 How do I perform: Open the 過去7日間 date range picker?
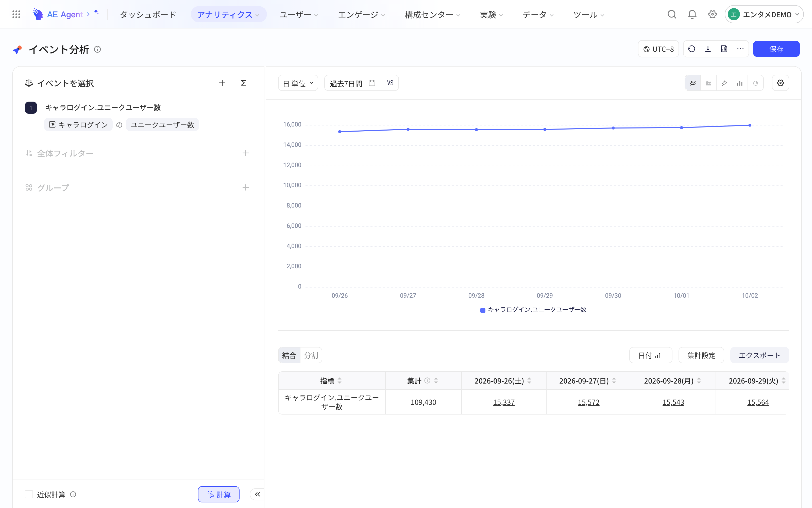353,83
